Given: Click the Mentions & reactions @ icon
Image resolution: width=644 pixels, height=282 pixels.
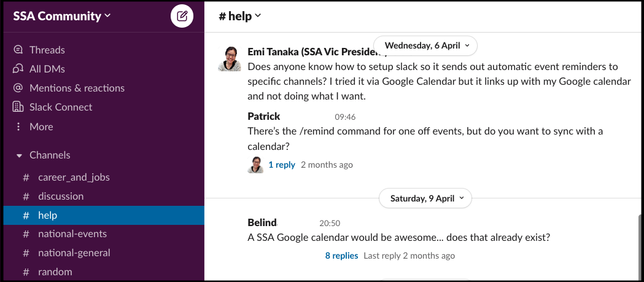Looking at the screenshot, I should pos(18,88).
